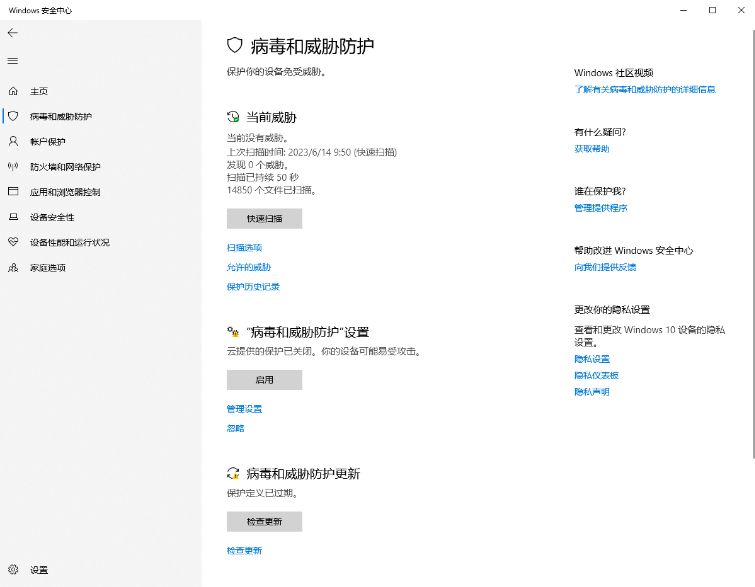Start a scan with 快速扫描 button

(264, 218)
